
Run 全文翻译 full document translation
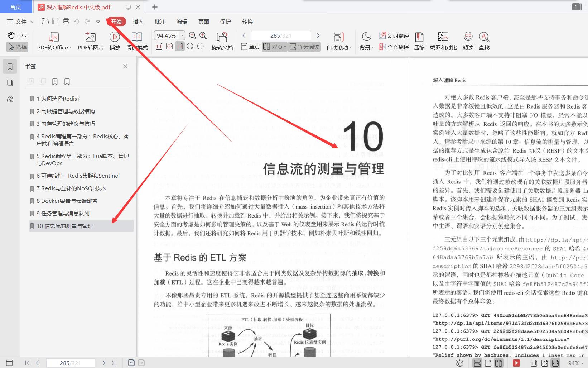(x=393, y=47)
